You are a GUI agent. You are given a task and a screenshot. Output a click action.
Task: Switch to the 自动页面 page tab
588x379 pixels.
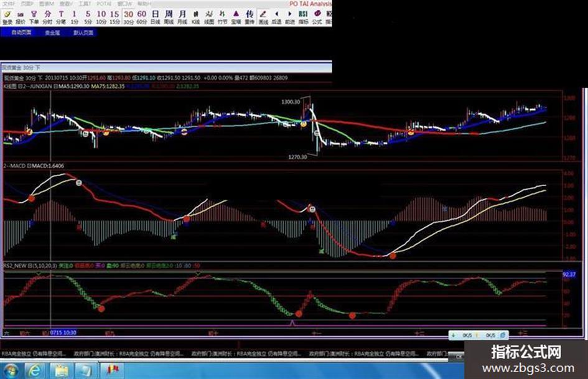[21, 32]
